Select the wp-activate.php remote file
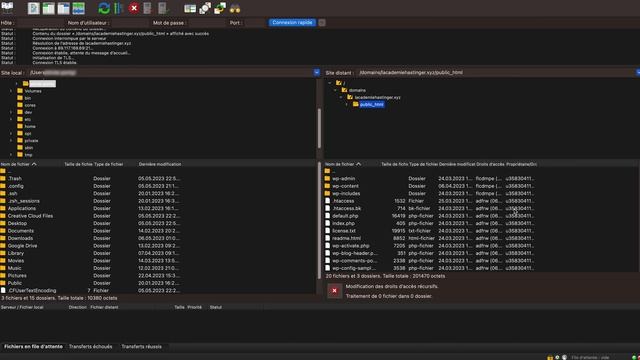The width and height of the screenshot is (640, 360). click(x=351, y=246)
